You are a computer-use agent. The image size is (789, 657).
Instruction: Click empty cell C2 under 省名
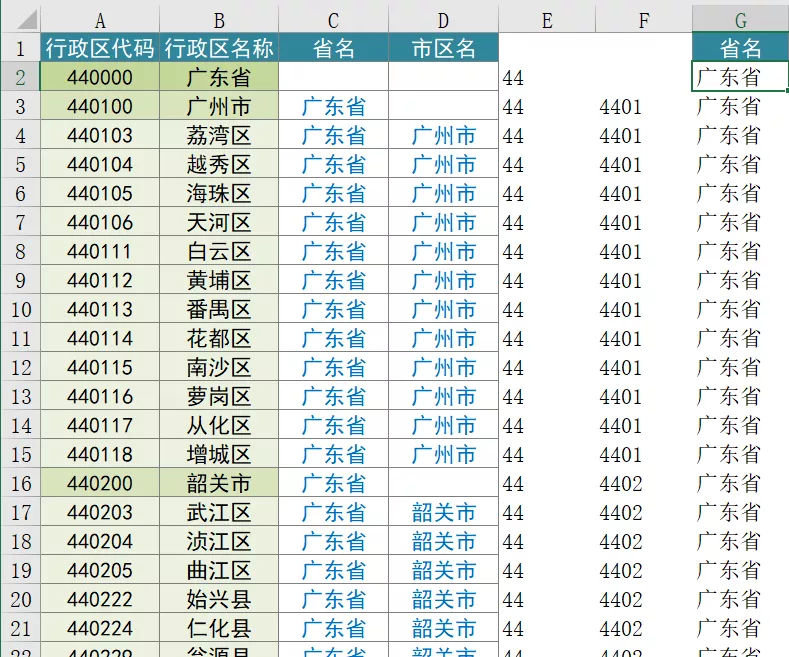[x=334, y=77]
